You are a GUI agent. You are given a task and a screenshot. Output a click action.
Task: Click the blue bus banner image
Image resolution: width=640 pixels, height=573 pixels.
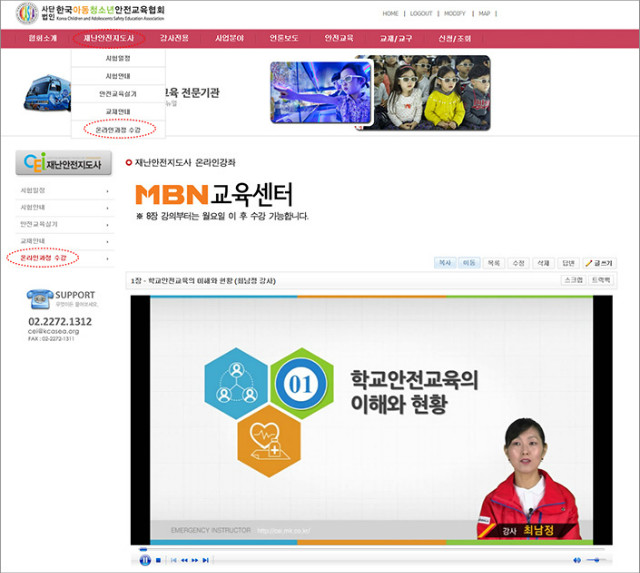click(x=47, y=93)
